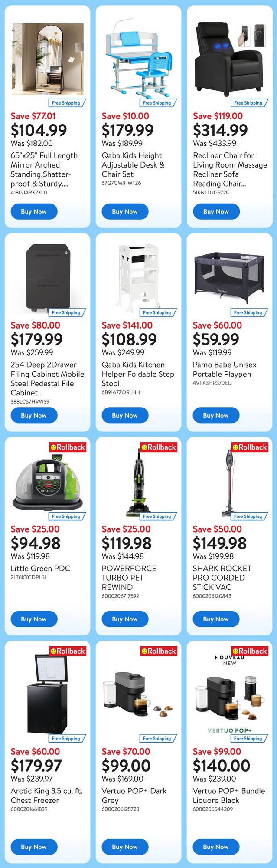The width and height of the screenshot is (277, 868).
Task: Click the Rollback tag on Shark Rocket vac
Action: 250,447
